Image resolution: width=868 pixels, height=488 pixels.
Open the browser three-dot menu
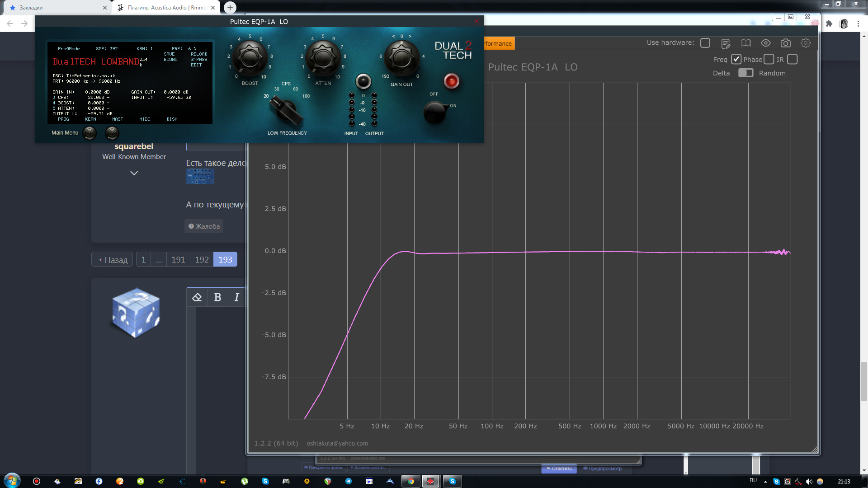pos(858,24)
